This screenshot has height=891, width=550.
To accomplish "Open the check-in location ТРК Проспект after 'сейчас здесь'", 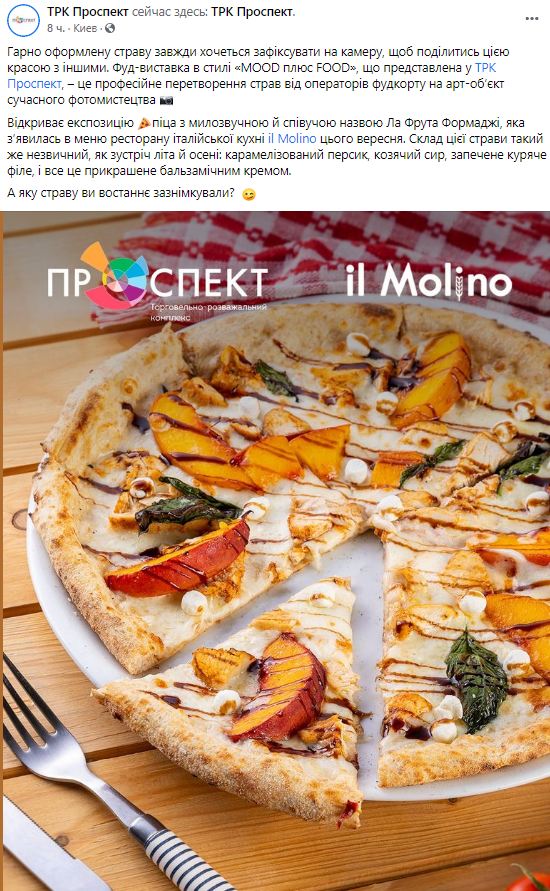I will 253,12.
